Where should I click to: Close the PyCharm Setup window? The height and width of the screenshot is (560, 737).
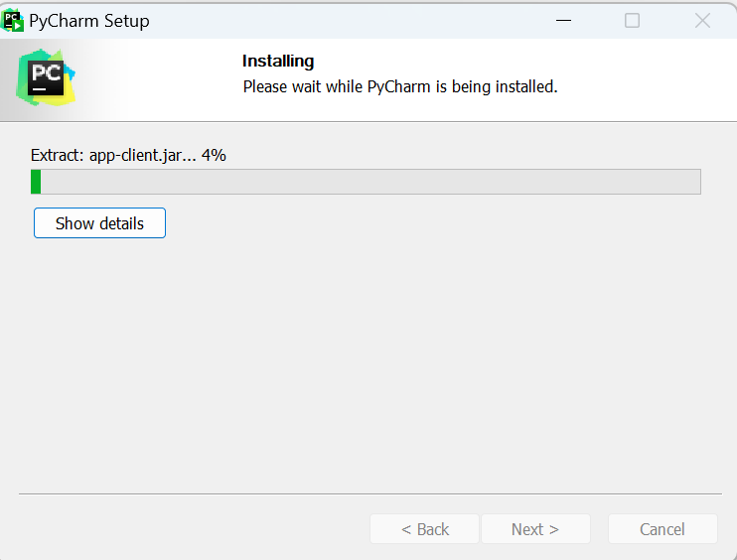coord(702,20)
